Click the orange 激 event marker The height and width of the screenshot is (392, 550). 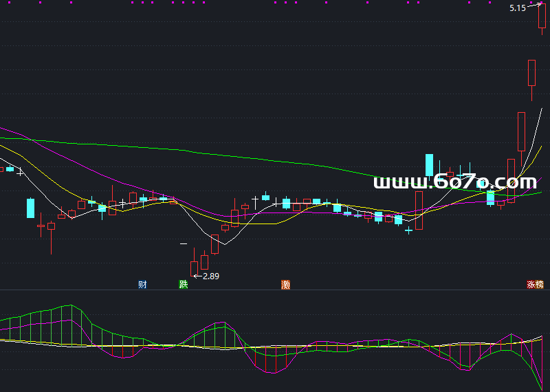pyautogui.click(x=285, y=284)
